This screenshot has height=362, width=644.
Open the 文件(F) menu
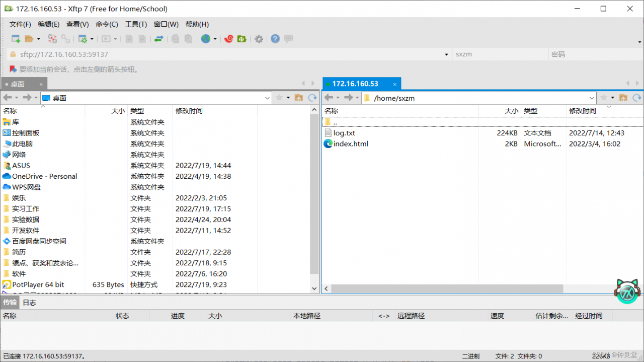pyautogui.click(x=20, y=24)
